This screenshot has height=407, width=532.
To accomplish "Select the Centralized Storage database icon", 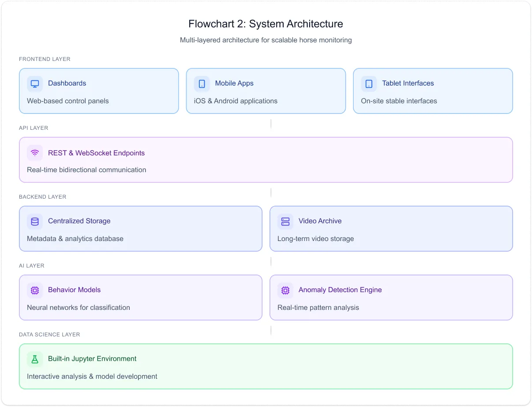I will (x=34, y=221).
